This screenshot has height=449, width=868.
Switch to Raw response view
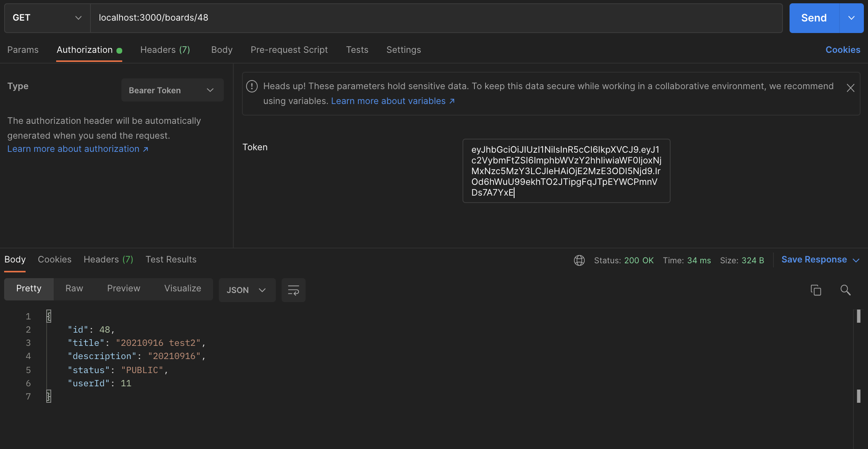tap(74, 288)
